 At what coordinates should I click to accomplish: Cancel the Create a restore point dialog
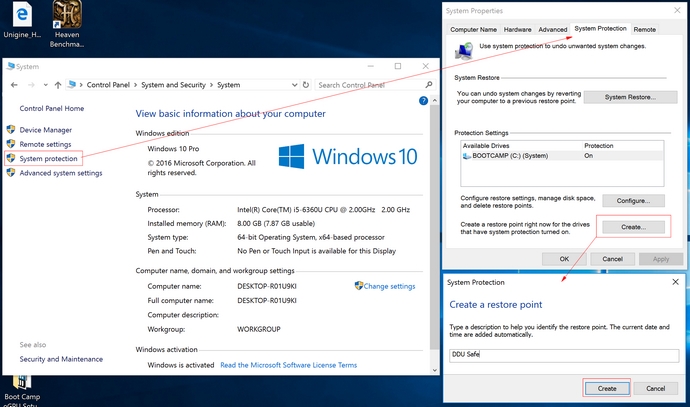655,389
